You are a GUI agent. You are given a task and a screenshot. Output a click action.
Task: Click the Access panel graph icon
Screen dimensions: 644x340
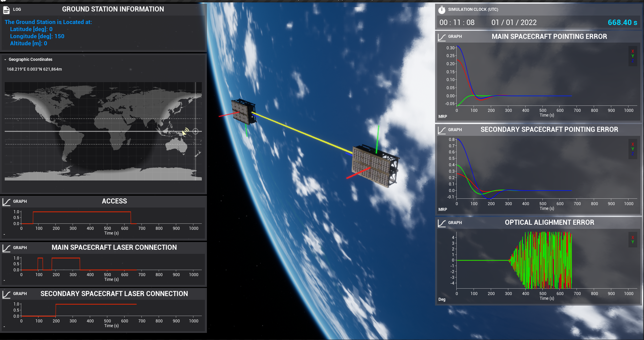pos(6,202)
